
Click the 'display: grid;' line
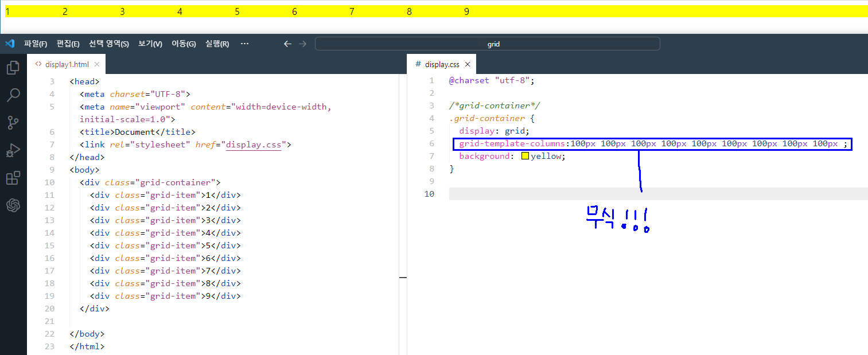494,131
